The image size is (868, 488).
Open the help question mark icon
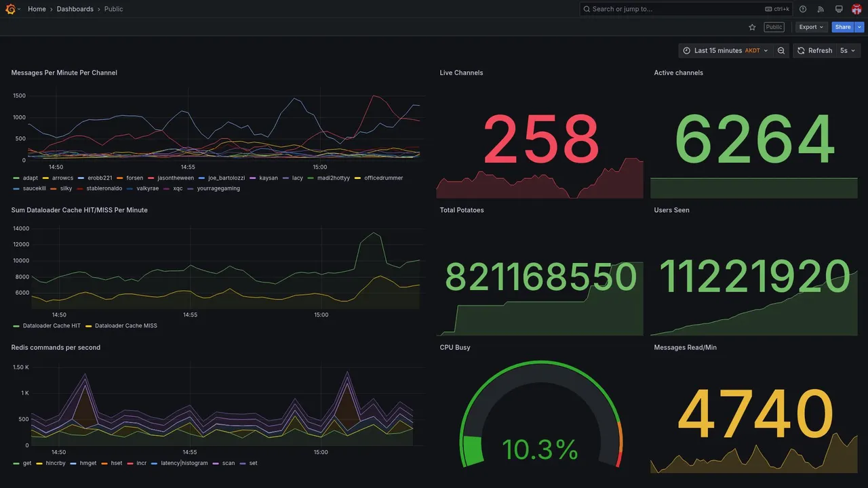pyautogui.click(x=803, y=9)
